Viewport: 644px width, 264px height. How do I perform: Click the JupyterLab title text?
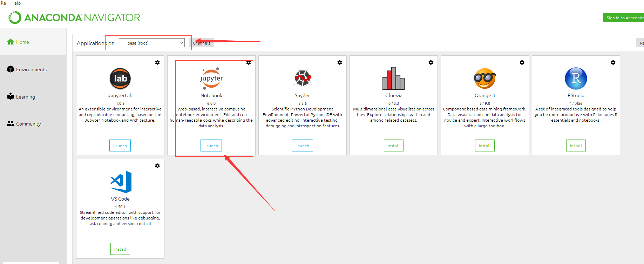click(120, 95)
